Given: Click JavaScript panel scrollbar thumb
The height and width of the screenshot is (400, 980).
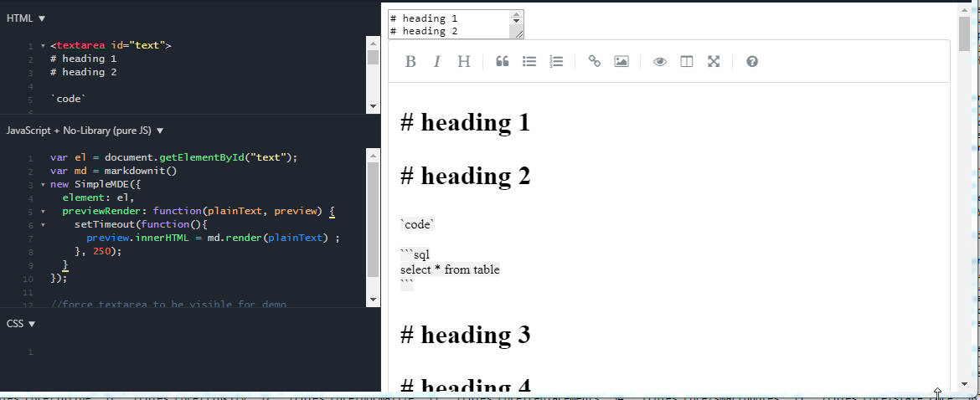Looking at the screenshot, I should pos(373,219).
